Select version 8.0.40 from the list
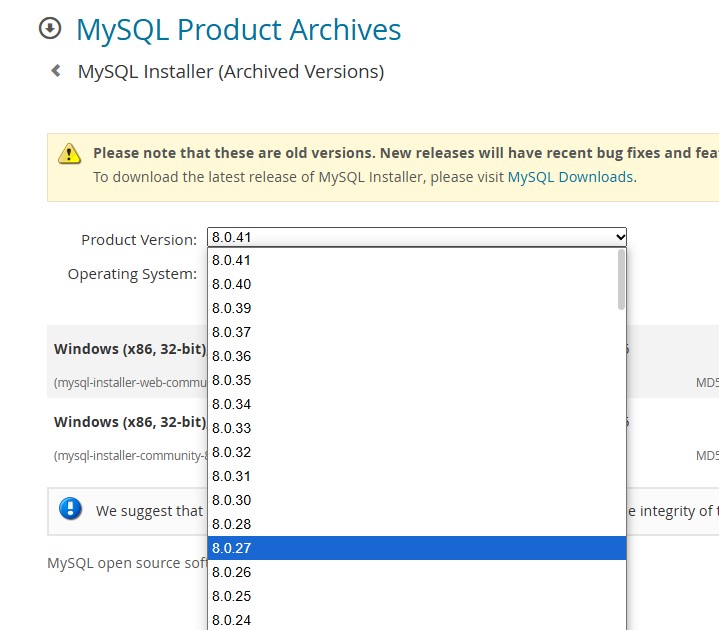 point(417,284)
